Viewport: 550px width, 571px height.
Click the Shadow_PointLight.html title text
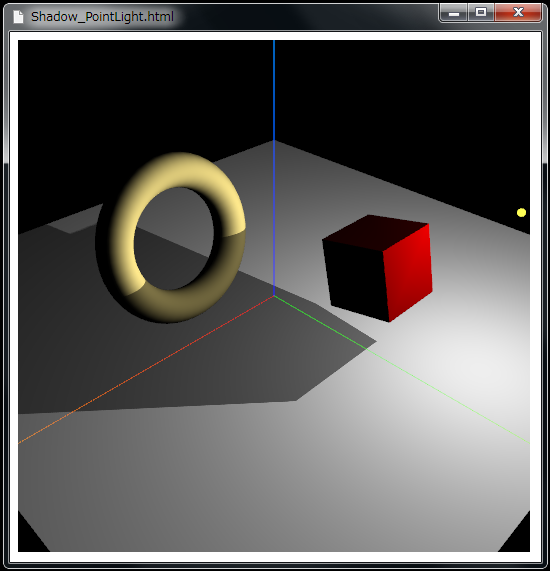(102, 17)
